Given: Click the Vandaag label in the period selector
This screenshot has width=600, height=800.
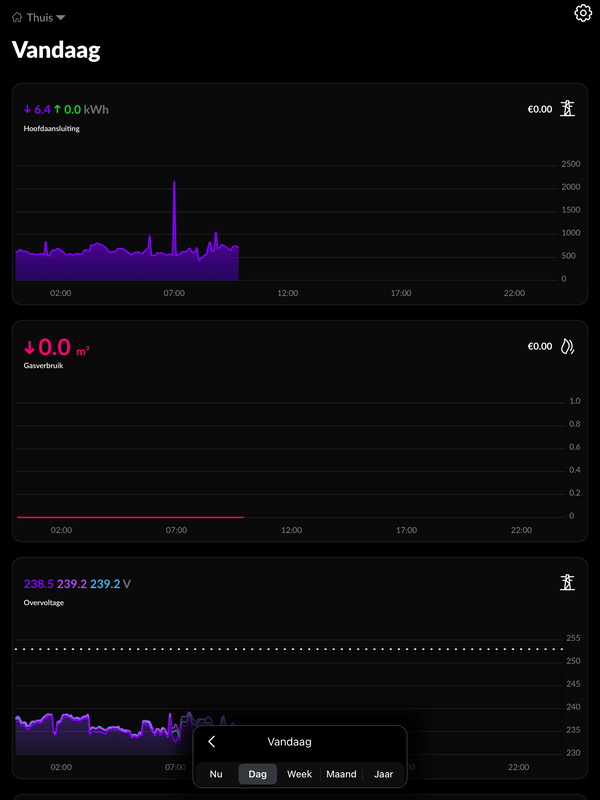Looking at the screenshot, I should (x=289, y=742).
